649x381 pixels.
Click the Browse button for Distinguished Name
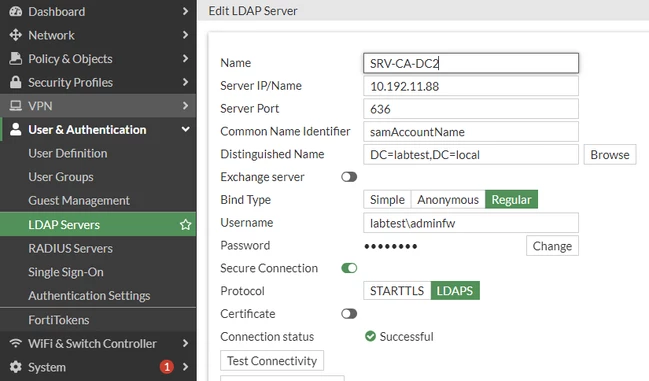tap(610, 155)
